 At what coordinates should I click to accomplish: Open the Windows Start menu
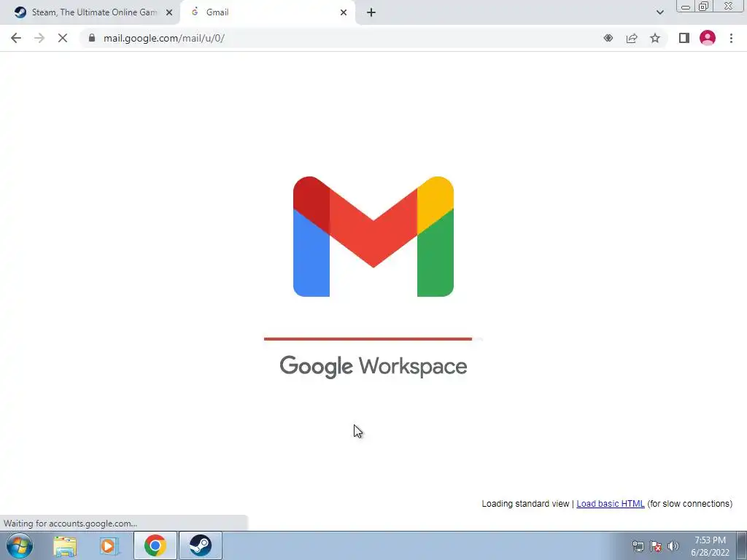[x=20, y=545]
